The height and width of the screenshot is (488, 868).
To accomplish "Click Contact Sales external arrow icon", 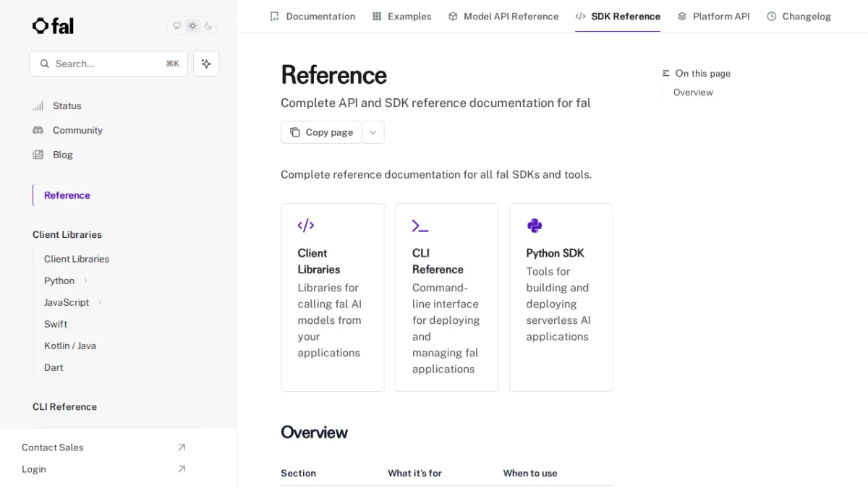I will click(182, 448).
